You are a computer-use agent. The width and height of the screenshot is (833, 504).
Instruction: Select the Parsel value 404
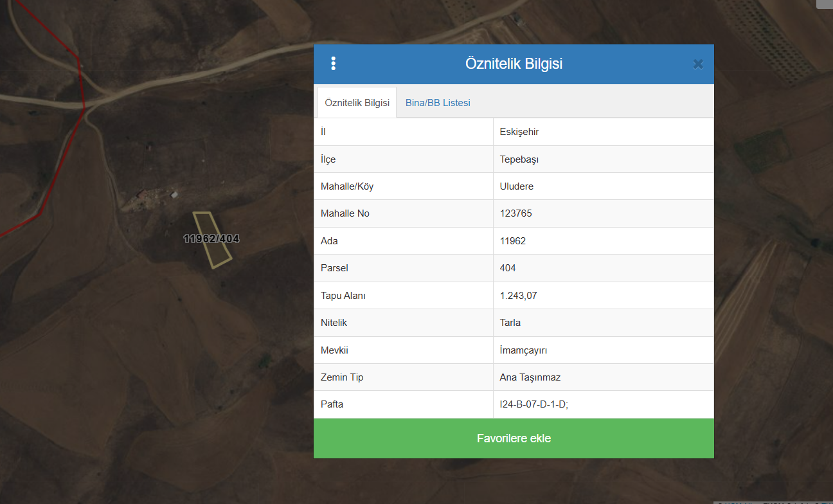(x=508, y=268)
